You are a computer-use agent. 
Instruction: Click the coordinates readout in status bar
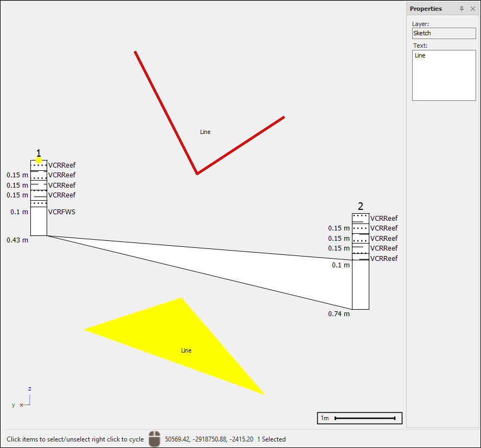(209, 439)
